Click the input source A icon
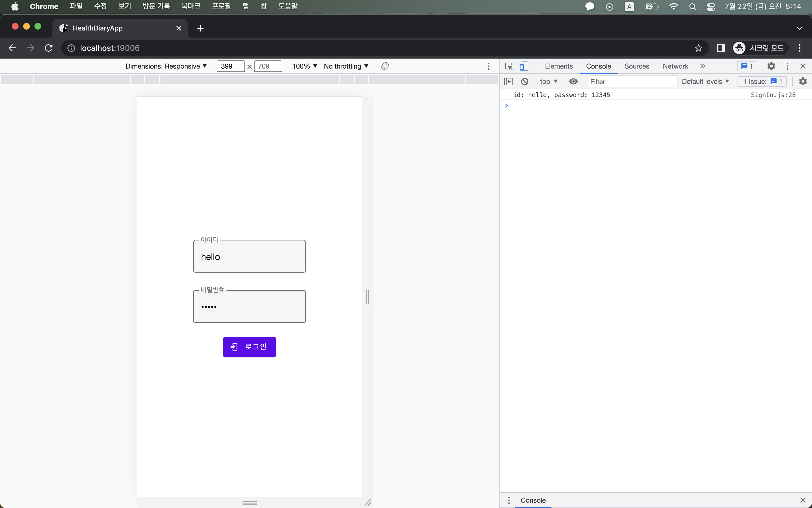Screen dimensions: 812x508 pos(629,7)
